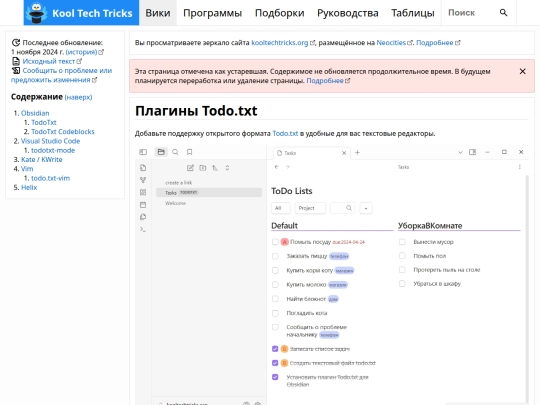Check the 'Купить корм коту' checkbox
540x405 pixels.
(x=275, y=270)
